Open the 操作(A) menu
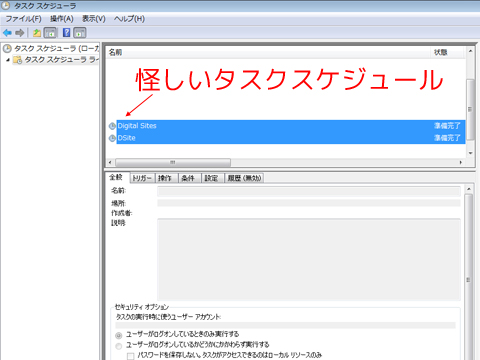 point(62,19)
